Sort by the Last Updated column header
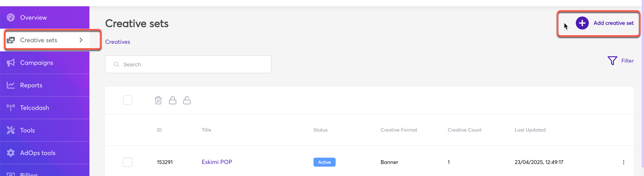The width and height of the screenshot is (644, 176). coord(530,130)
